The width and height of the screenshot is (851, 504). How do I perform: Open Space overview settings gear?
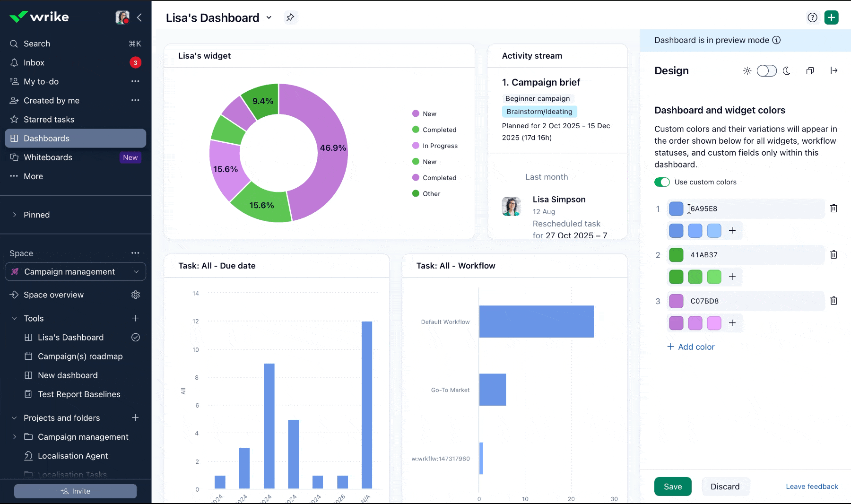[x=136, y=295]
